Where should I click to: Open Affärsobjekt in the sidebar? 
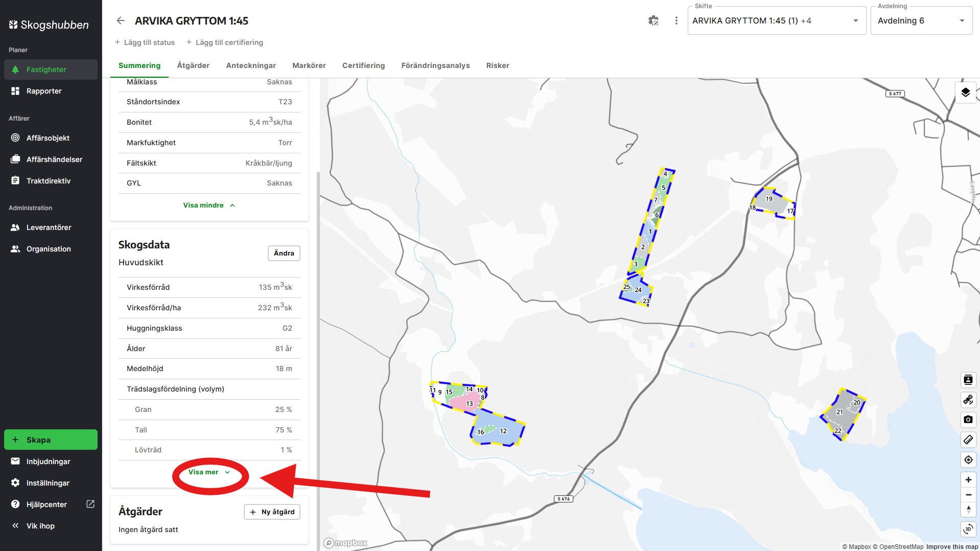click(51, 138)
